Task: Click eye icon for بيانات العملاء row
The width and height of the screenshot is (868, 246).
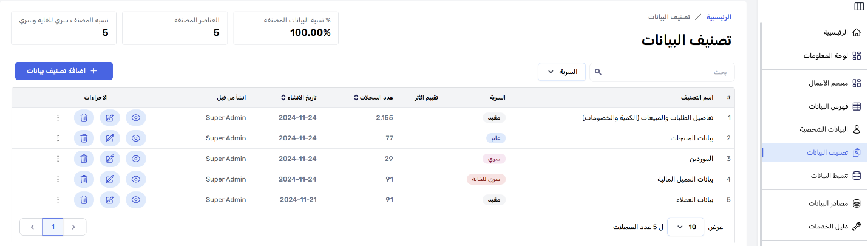Action: point(136,200)
